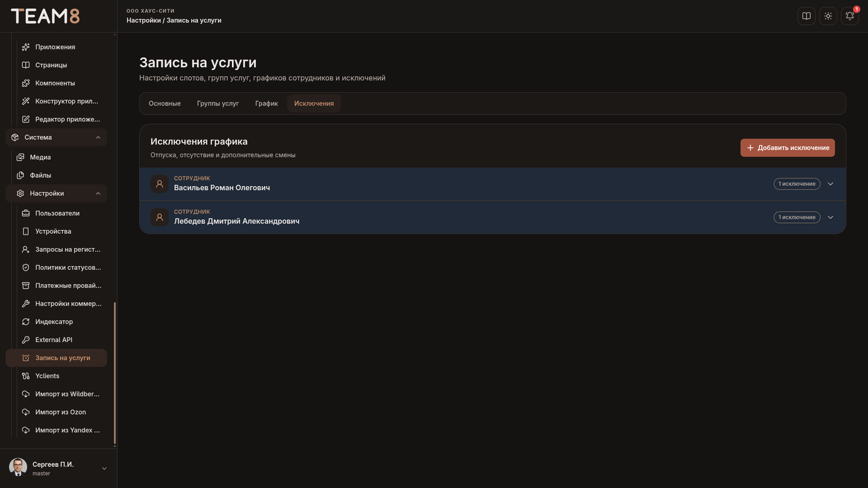Image resolution: width=868 pixels, height=488 pixels.
Task: Click the External API key icon
Action: (26, 340)
